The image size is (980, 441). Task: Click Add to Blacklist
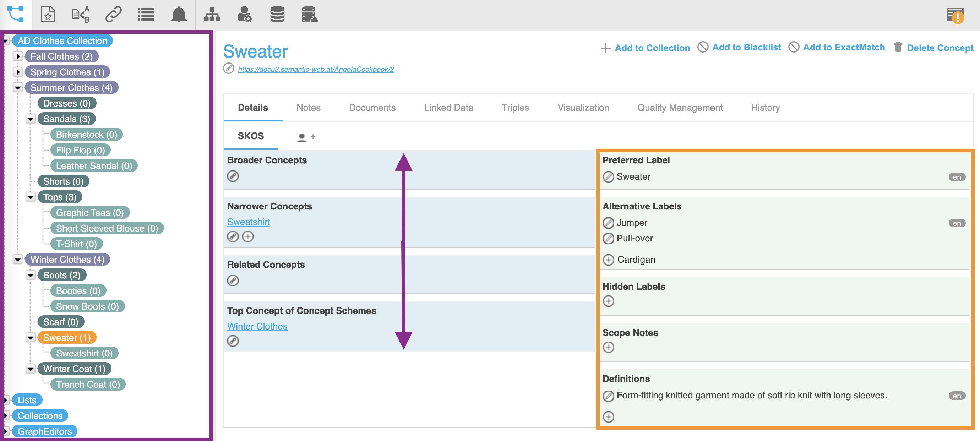739,47
